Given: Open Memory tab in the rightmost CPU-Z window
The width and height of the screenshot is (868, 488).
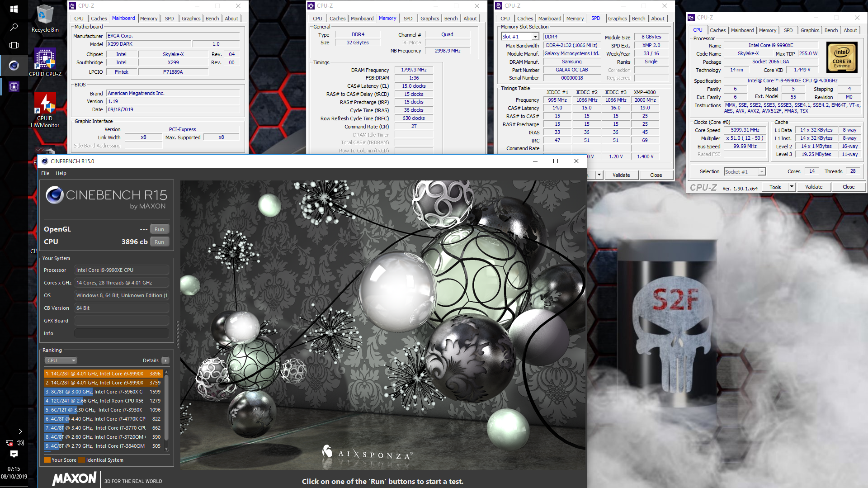Looking at the screenshot, I should click(x=768, y=30).
